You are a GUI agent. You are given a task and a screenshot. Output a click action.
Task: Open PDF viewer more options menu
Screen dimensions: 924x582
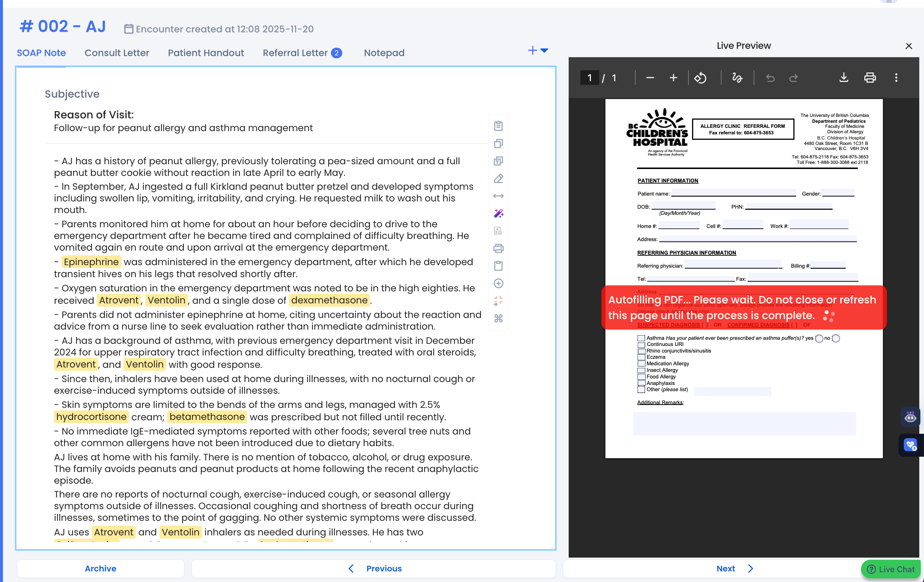pos(896,78)
